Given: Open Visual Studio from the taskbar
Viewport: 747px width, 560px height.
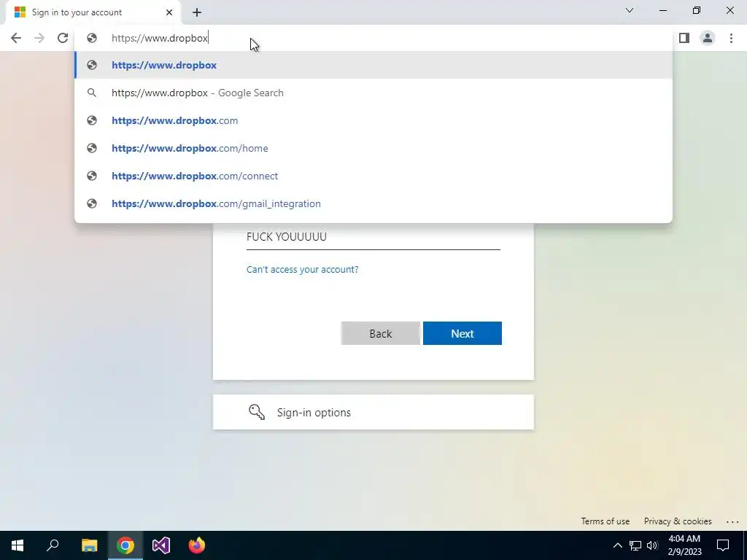Looking at the screenshot, I should pyautogui.click(x=161, y=545).
